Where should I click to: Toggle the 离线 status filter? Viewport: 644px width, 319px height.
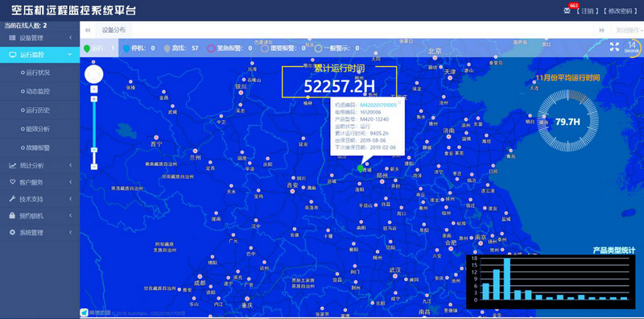point(181,48)
